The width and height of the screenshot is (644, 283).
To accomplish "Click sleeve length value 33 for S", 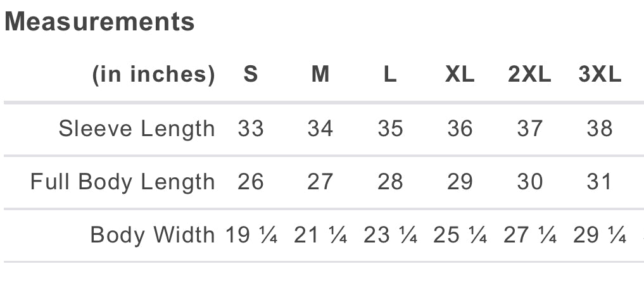I will pos(251,129).
